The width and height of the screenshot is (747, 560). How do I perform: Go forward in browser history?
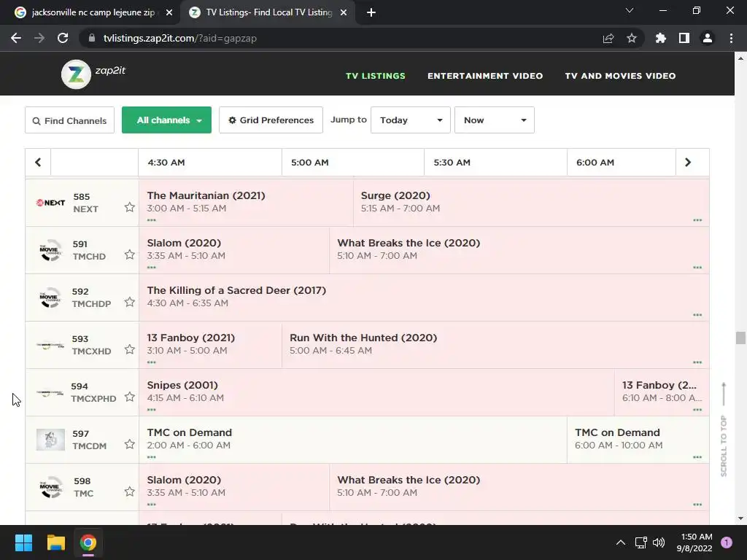(x=39, y=38)
